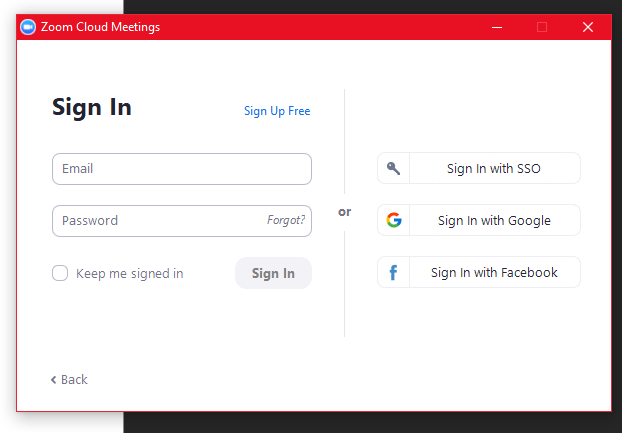Image resolution: width=622 pixels, height=433 pixels.
Task: Click the Sign In heading text
Action: click(92, 107)
